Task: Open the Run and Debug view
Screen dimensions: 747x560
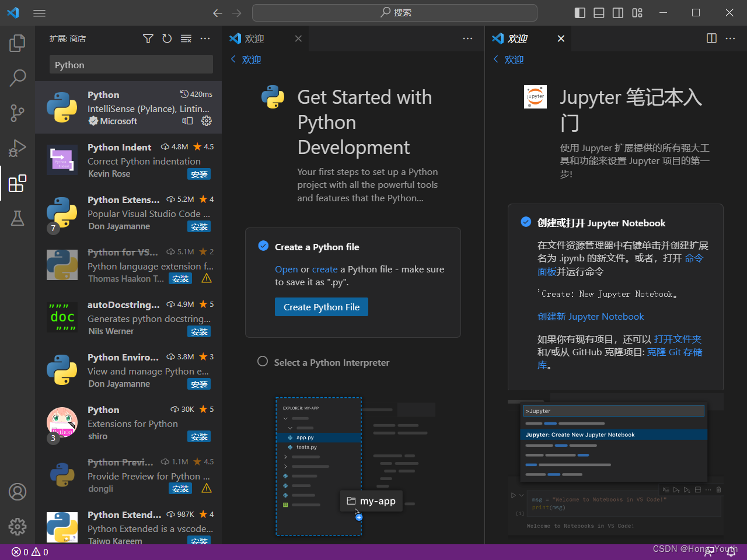Action: (x=18, y=148)
